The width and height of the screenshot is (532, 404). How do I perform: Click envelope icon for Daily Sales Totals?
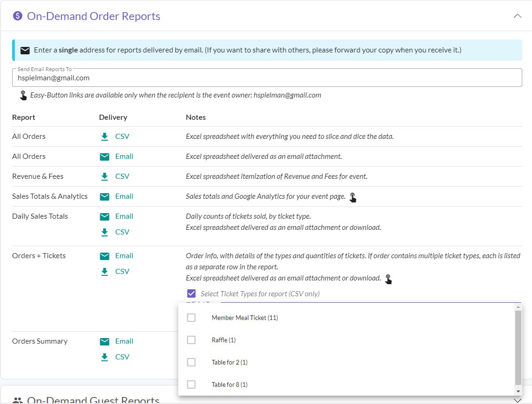pos(104,216)
